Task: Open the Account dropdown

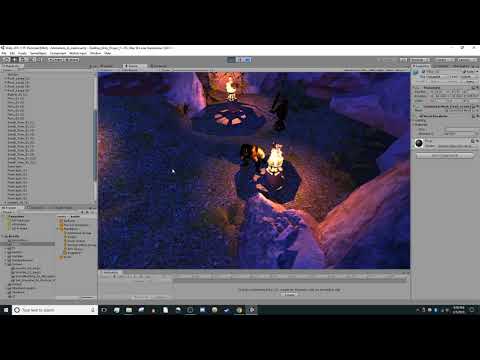Action: [x=420, y=60]
